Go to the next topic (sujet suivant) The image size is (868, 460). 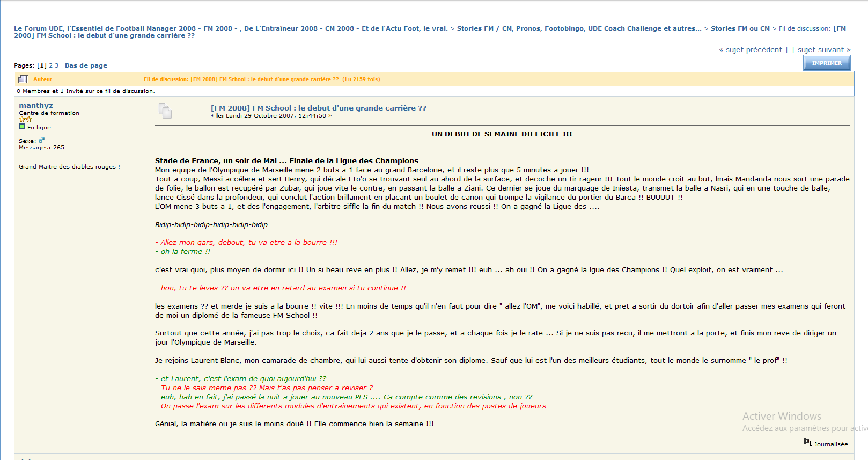coord(824,49)
